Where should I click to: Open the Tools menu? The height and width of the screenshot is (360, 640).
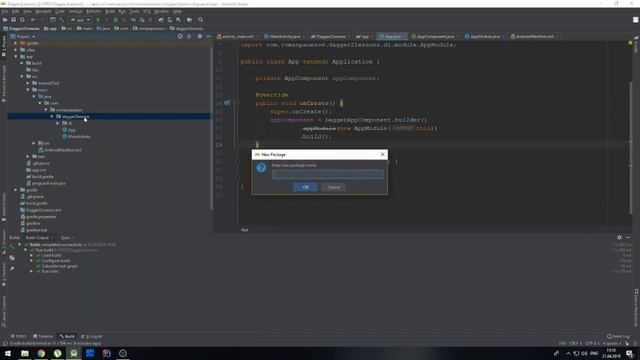(x=134, y=11)
